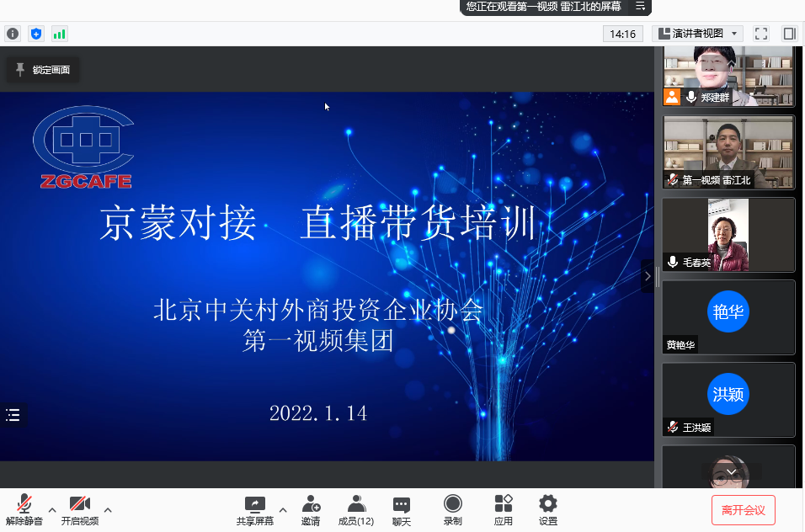805x532 pixels.
Task: Open the 应用 apps icon
Action: point(504,510)
